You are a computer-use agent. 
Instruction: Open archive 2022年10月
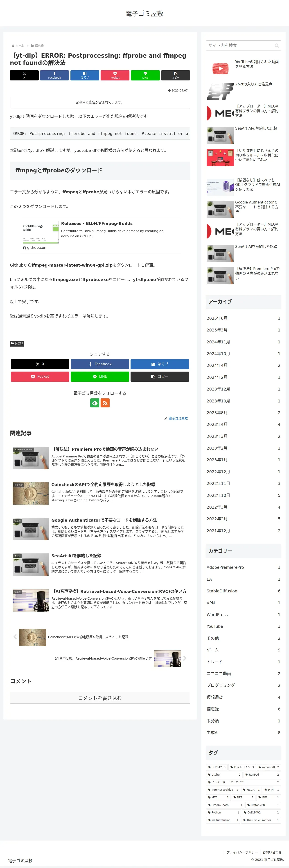click(243, 495)
